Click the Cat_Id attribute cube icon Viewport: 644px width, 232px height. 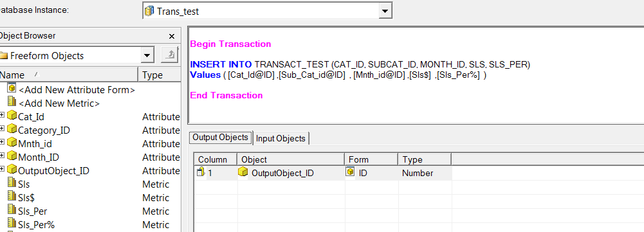[x=12, y=116]
